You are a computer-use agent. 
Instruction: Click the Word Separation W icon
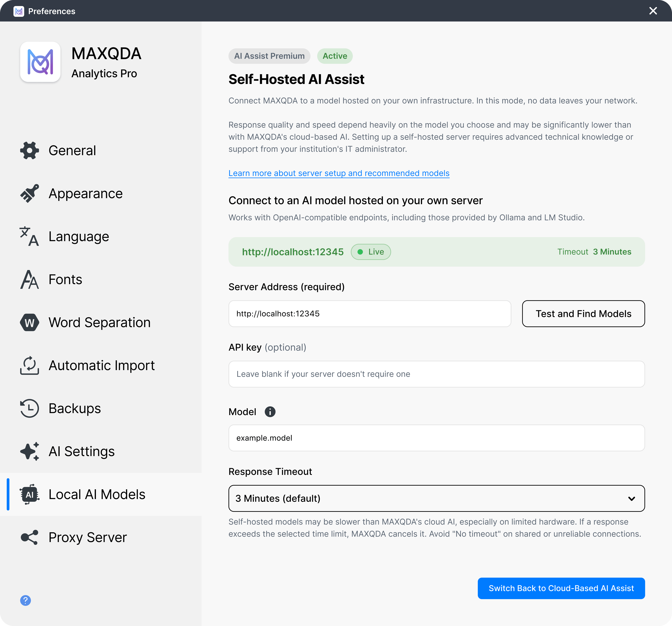(x=29, y=322)
